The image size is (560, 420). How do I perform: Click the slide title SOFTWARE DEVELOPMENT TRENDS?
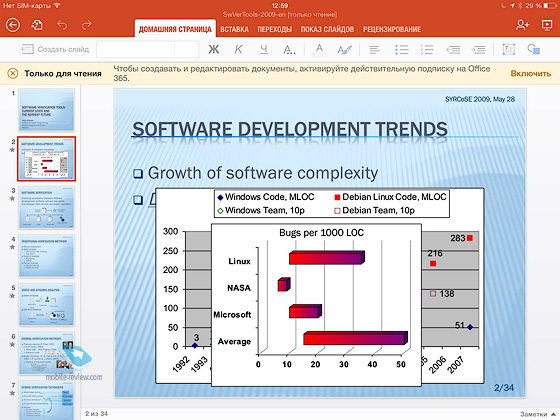tap(290, 129)
